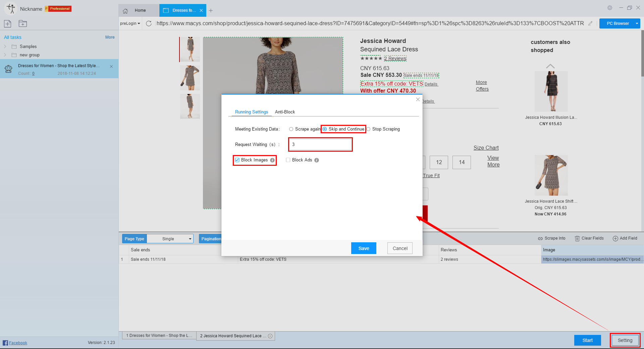This screenshot has width=644, height=349.
Task: Go to the Home tab
Action: pos(139,10)
